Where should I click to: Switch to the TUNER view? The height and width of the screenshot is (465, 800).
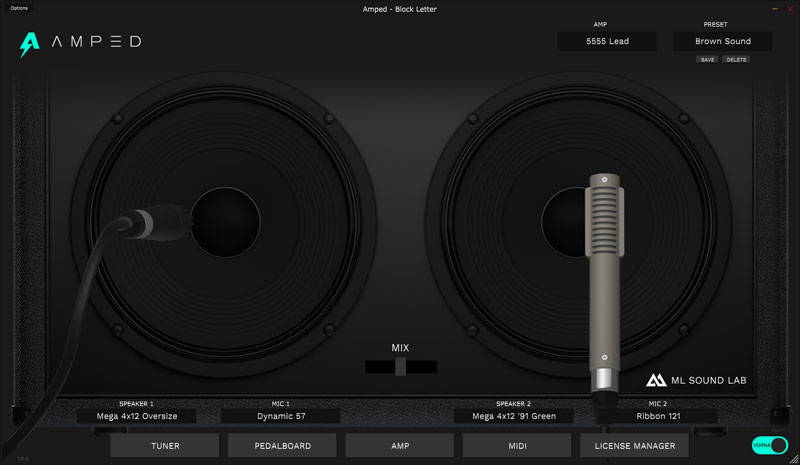pyautogui.click(x=165, y=446)
